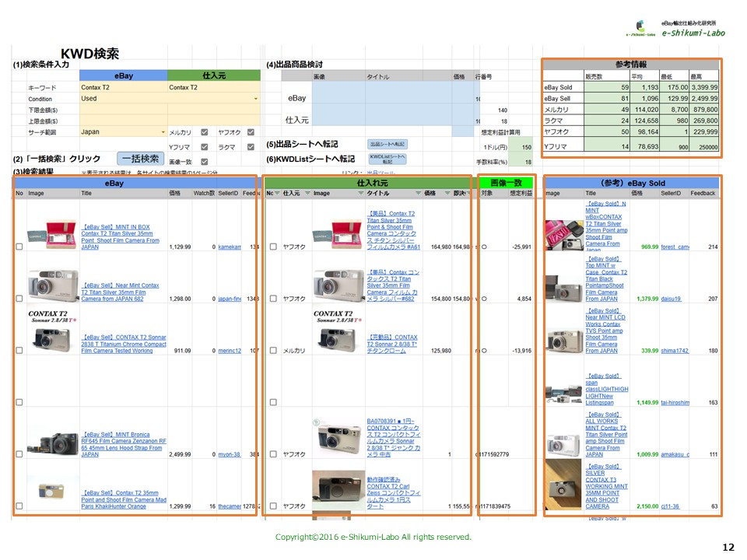The height and width of the screenshot is (560, 747).
Task: Open filter arrow on タイトル column
Action: click(x=419, y=194)
